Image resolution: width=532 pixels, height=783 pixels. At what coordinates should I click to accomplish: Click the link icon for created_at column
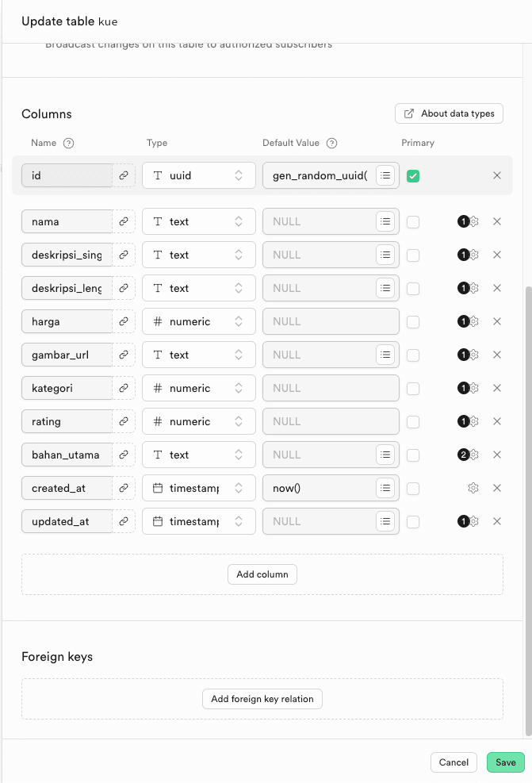tap(124, 488)
